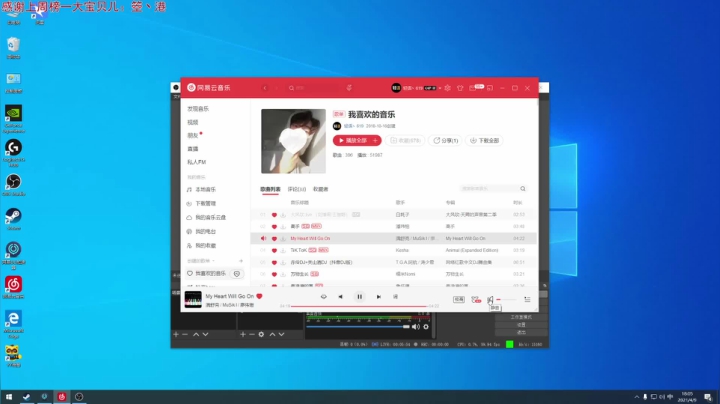Open lyrics with the 词 button
The width and height of the screenshot is (720, 404).
[395, 297]
